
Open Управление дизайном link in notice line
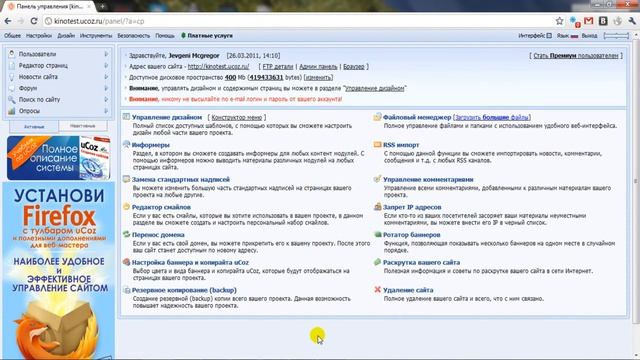click(x=375, y=88)
